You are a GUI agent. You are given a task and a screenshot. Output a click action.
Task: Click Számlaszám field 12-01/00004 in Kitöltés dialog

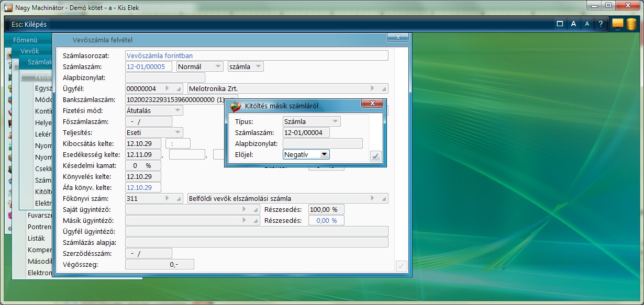pyautogui.click(x=306, y=132)
